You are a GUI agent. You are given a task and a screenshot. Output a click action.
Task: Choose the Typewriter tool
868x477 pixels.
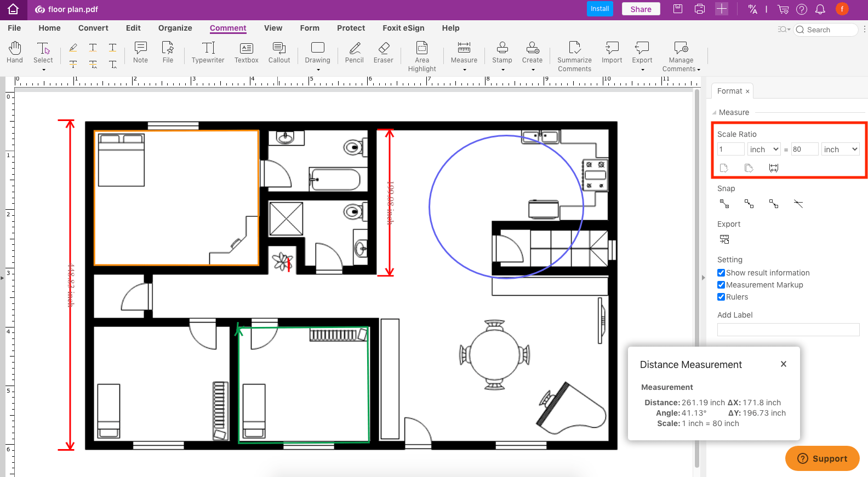pyautogui.click(x=208, y=53)
